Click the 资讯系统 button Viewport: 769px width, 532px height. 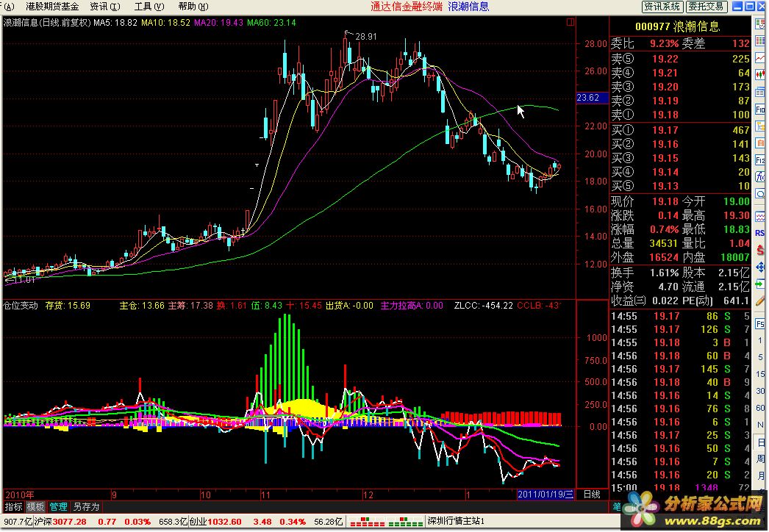[662, 7]
